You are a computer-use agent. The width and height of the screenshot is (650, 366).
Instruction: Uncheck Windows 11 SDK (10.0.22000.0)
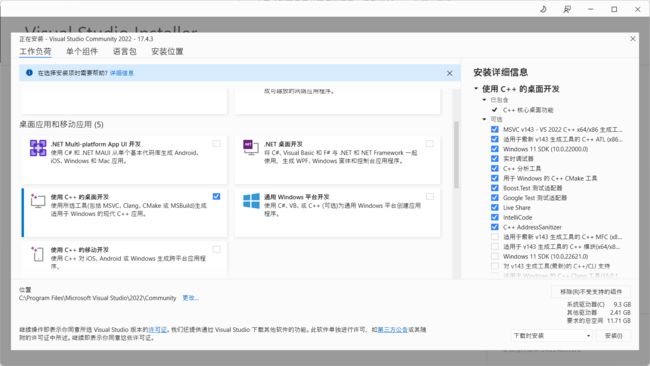(495, 149)
